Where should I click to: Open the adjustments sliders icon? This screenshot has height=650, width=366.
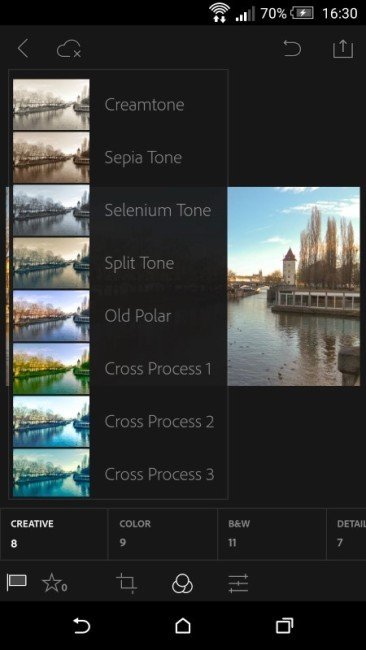(x=238, y=583)
